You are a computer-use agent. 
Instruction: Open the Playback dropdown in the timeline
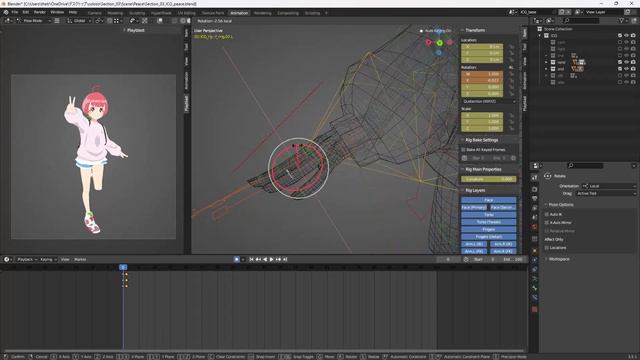[x=27, y=260]
